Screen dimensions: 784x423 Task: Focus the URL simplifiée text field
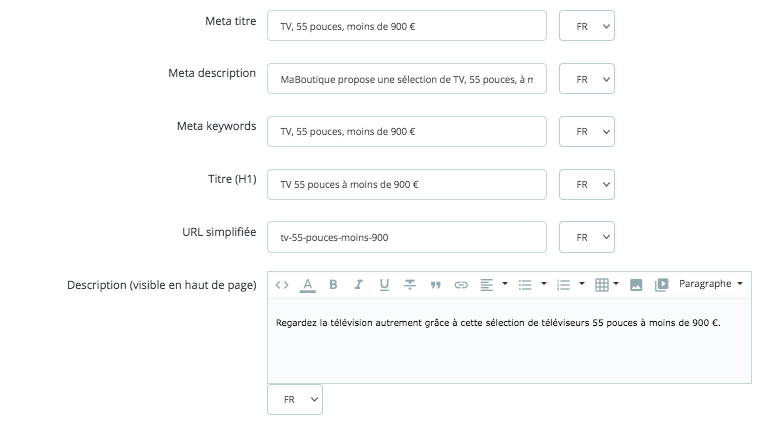click(407, 237)
